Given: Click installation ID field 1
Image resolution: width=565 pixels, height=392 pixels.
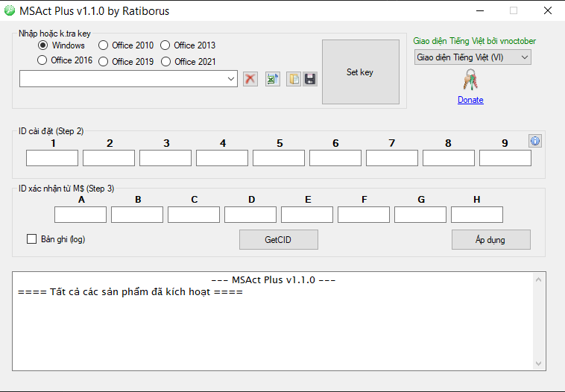Looking at the screenshot, I should click(52, 158).
